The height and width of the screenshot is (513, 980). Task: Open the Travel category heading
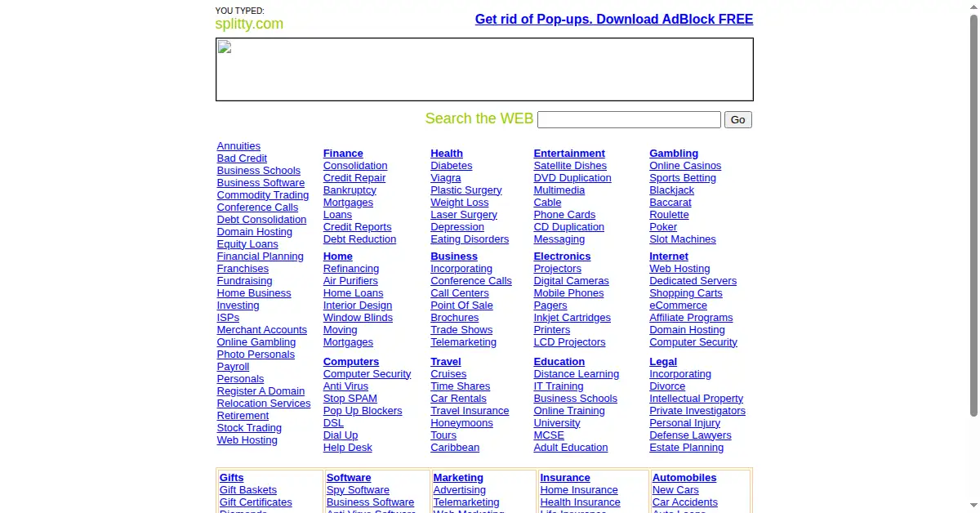(446, 362)
